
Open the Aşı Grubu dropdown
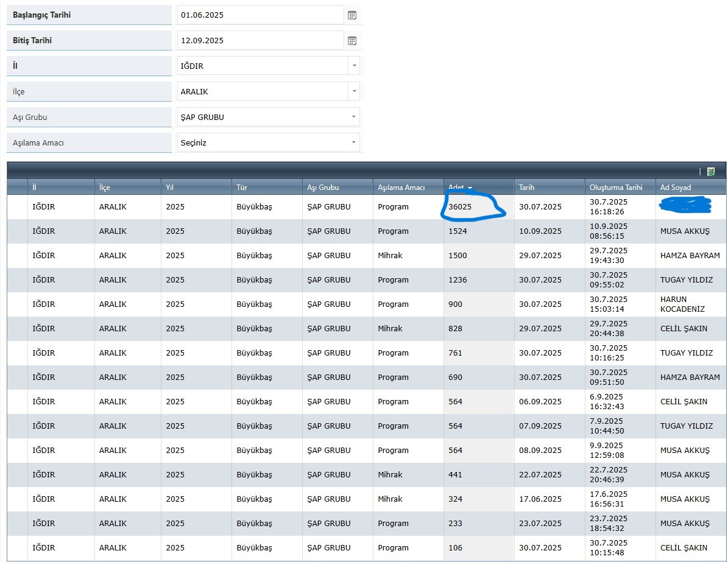point(354,117)
